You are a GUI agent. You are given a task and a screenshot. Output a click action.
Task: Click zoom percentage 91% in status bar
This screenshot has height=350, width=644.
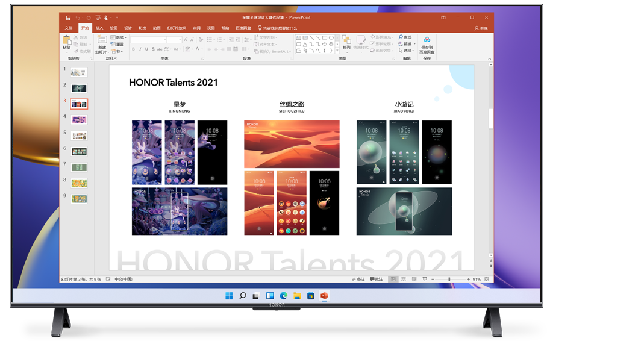(477, 279)
